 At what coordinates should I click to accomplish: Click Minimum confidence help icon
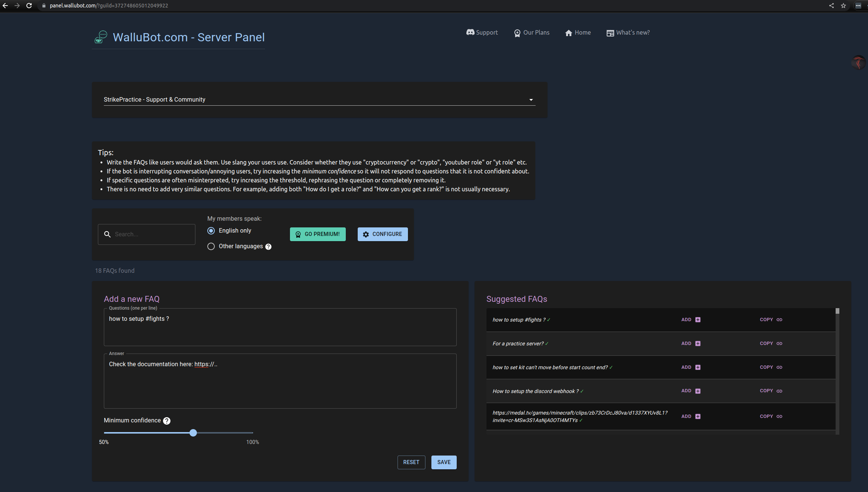167,421
